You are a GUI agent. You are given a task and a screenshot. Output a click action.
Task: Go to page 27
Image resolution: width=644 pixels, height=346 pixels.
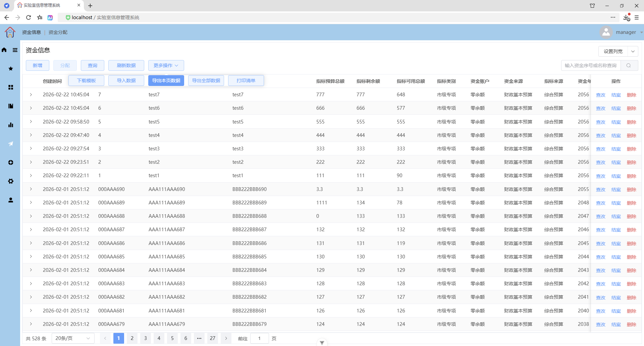pyautogui.click(x=213, y=338)
